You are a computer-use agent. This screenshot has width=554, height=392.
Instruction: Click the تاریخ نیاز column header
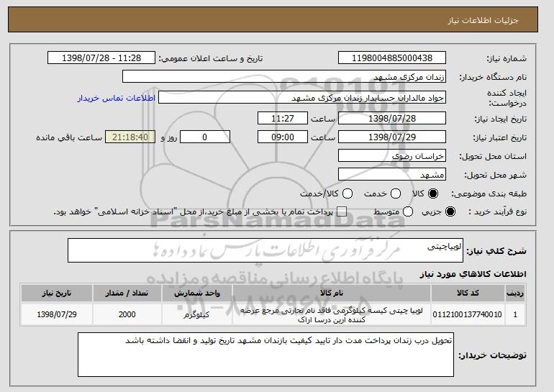click(57, 293)
